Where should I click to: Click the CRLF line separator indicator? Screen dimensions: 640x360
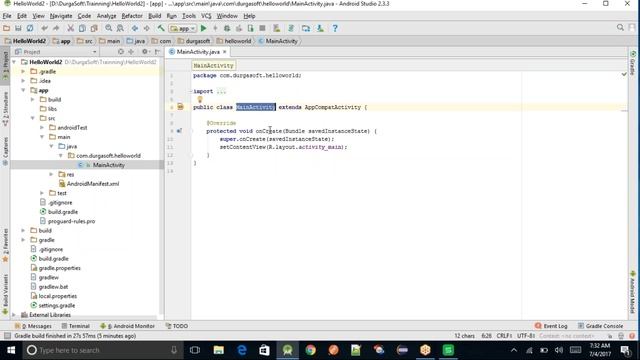(x=504, y=336)
